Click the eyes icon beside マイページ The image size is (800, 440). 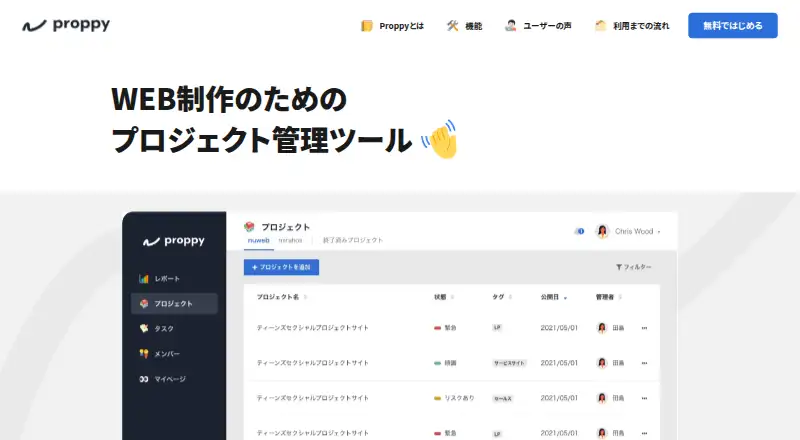click(144, 379)
